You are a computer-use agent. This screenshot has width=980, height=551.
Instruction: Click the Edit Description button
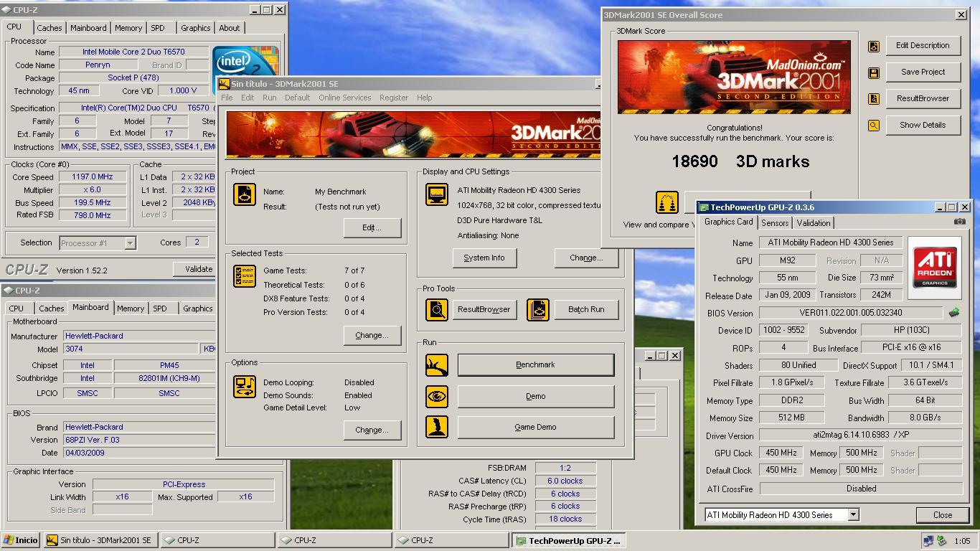pyautogui.click(x=923, y=45)
